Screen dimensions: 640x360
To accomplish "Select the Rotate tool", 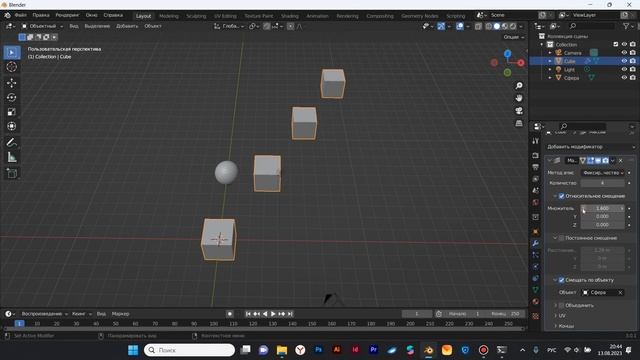I will [x=12, y=98].
